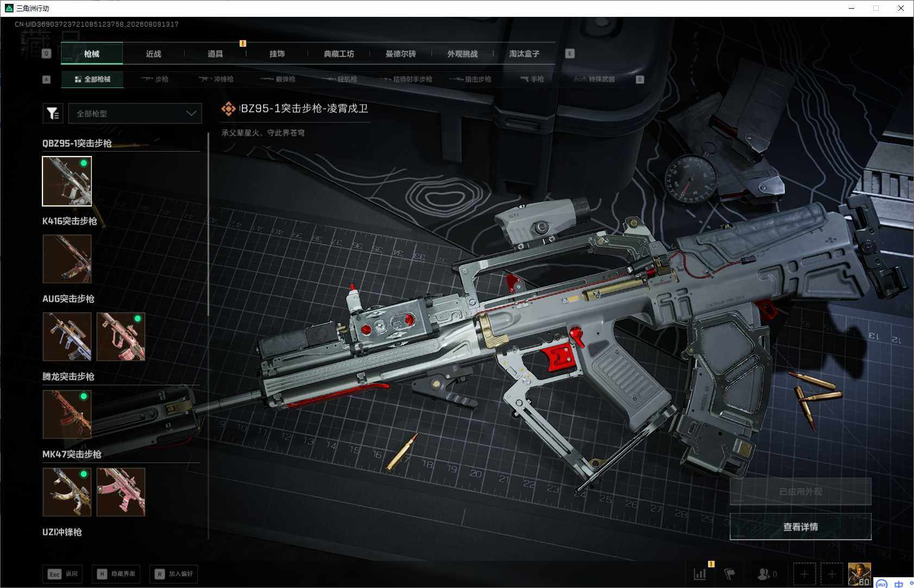Open the 挂饰 tab
The width and height of the screenshot is (914, 588).
point(277,53)
